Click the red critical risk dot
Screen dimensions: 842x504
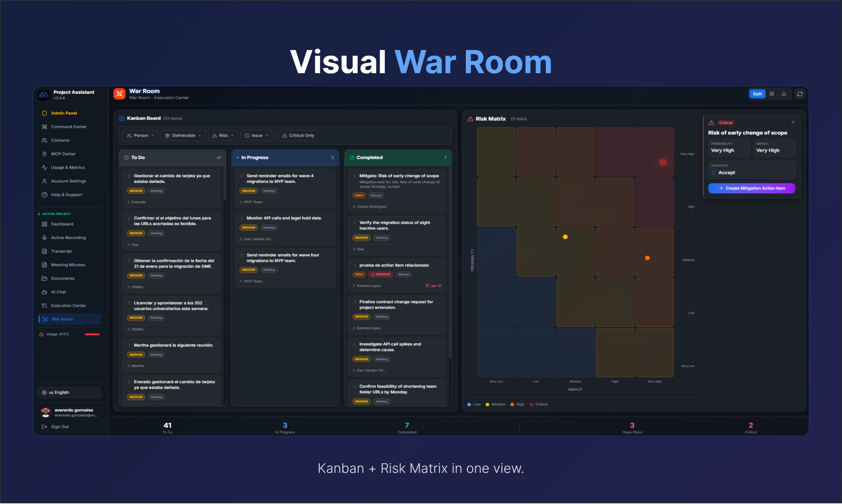click(663, 163)
